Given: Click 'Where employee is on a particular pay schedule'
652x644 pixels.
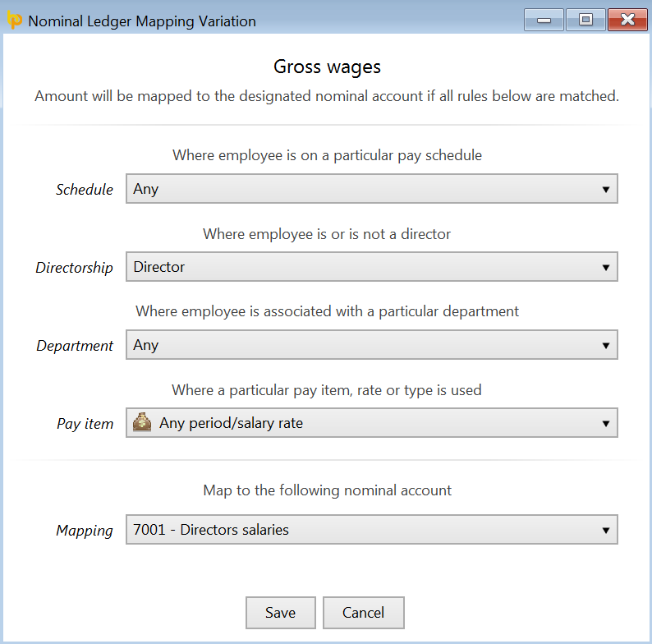Looking at the screenshot, I should coord(327,155).
